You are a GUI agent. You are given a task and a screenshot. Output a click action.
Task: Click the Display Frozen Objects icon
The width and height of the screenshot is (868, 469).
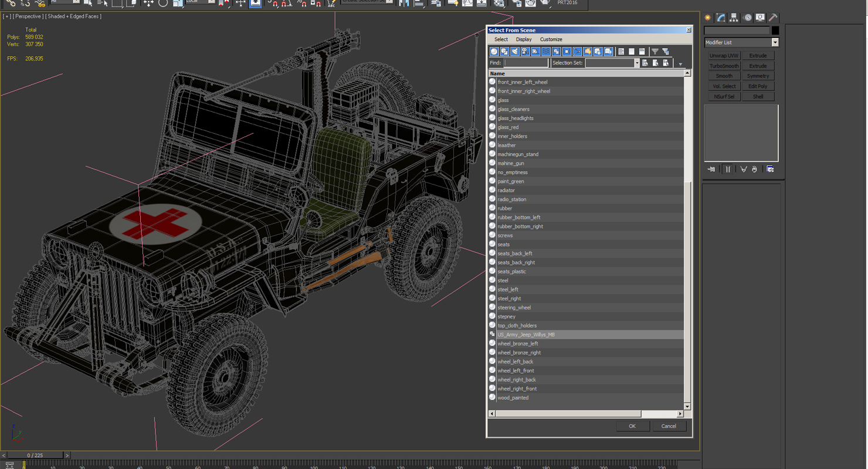tap(598, 52)
